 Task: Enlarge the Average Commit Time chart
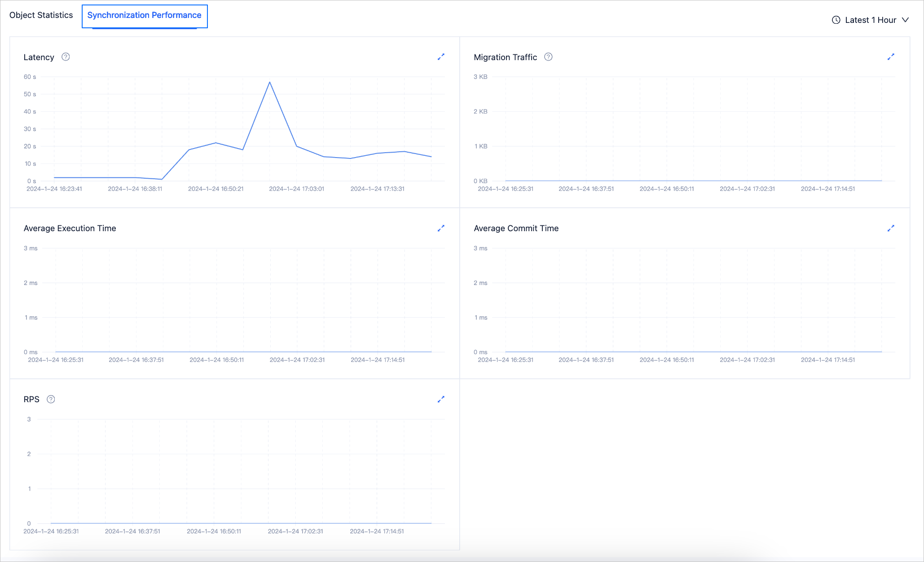pyautogui.click(x=891, y=228)
